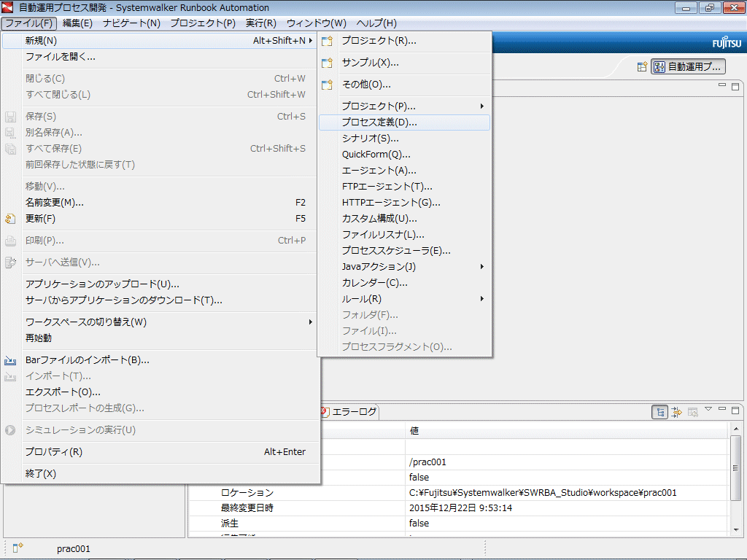
Task: Expand the ルール(R) submenu
Action: coord(404,298)
